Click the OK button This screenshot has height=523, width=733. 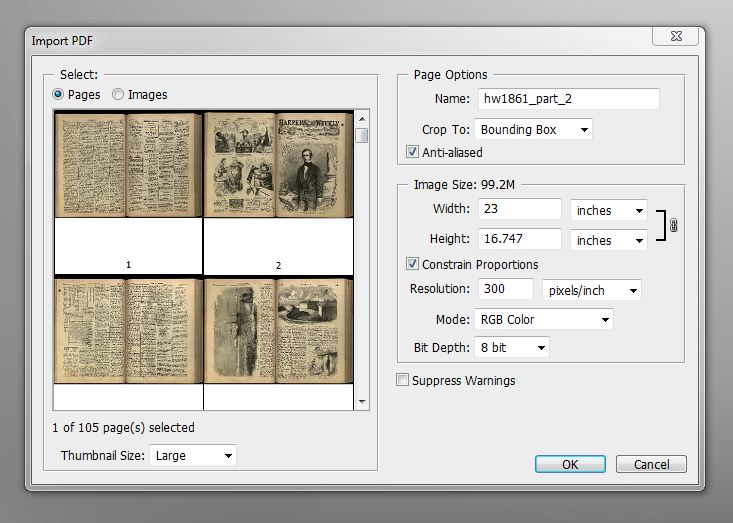pos(570,464)
